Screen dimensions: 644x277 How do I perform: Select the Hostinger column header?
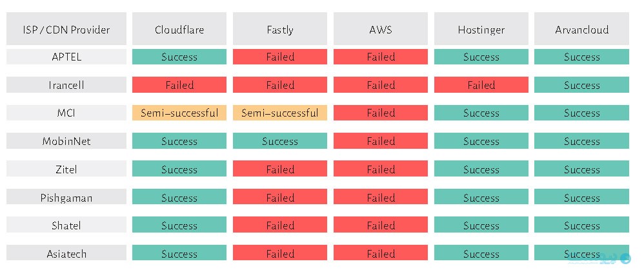pyautogui.click(x=481, y=29)
